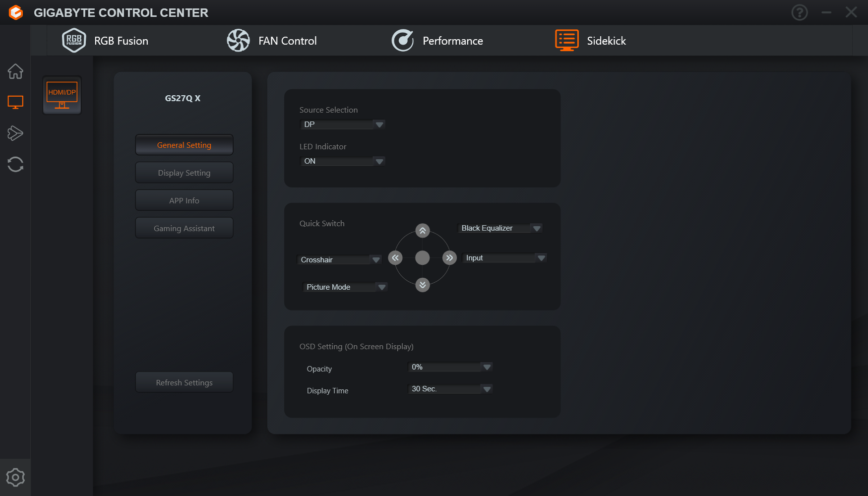Screen dimensions: 868x496
Task: Click the FAN Control fan icon
Action: click(x=238, y=41)
